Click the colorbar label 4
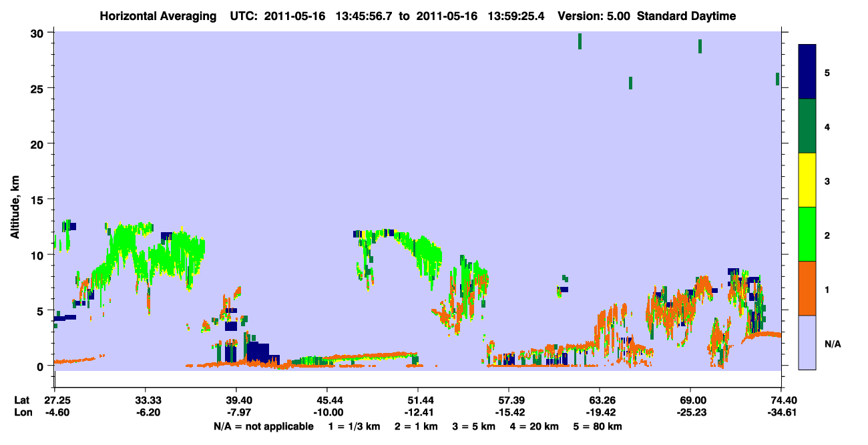This screenshot has height=445, width=868. pyautogui.click(x=827, y=126)
